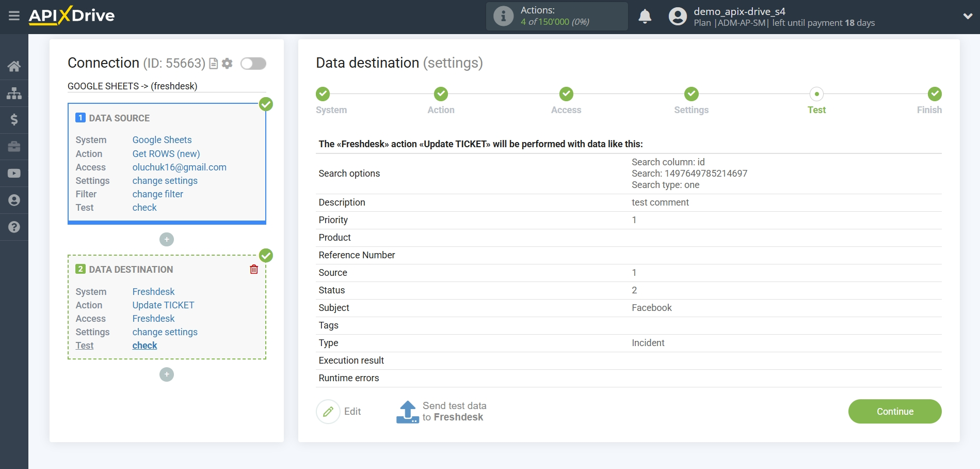Click the Subject value 'Facebook'

point(652,308)
